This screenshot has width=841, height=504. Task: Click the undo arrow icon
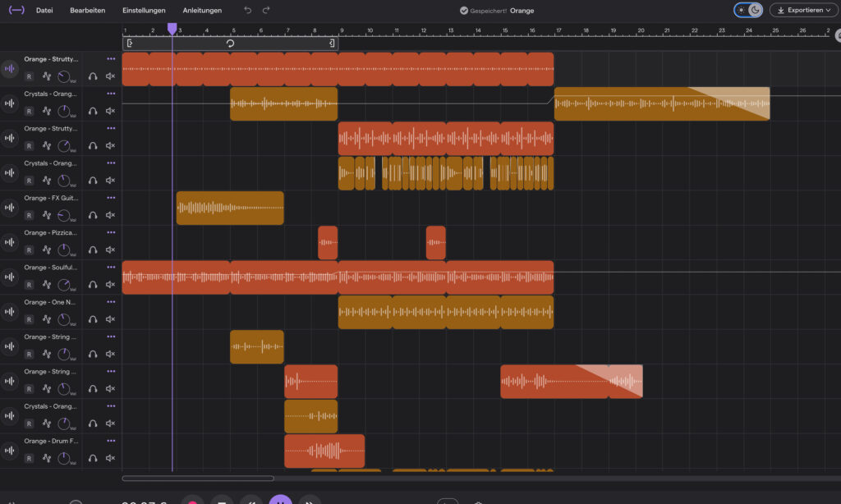247,10
